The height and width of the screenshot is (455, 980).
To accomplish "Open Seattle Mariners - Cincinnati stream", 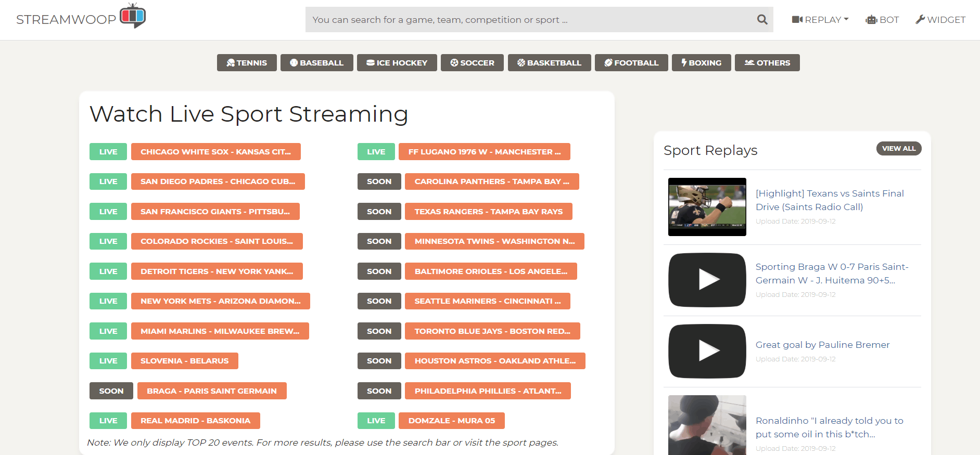I will pyautogui.click(x=488, y=301).
